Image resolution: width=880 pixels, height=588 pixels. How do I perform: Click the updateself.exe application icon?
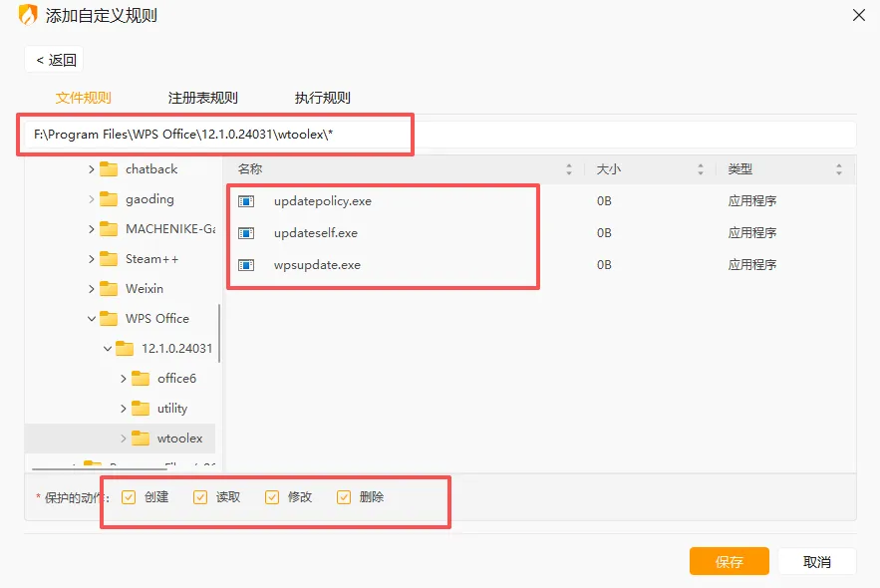tap(246, 233)
